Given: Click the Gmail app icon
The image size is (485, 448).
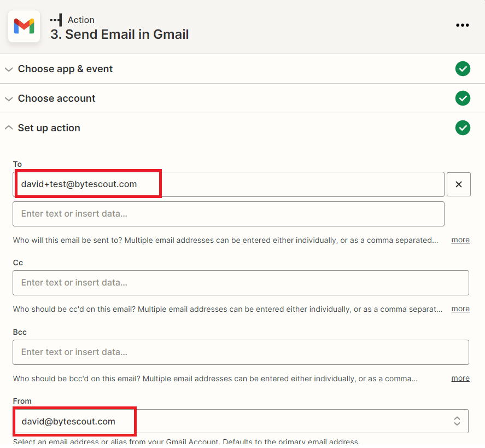Looking at the screenshot, I should [x=24, y=26].
